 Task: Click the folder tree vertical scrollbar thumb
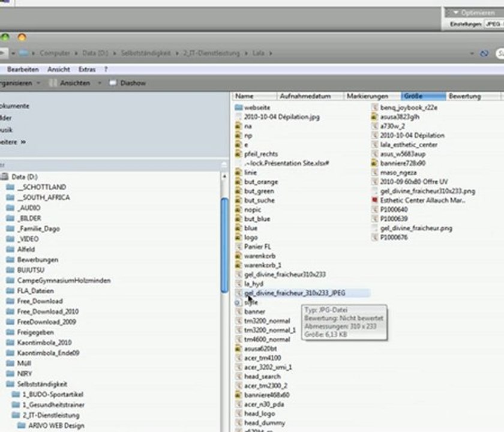tap(224, 245)
